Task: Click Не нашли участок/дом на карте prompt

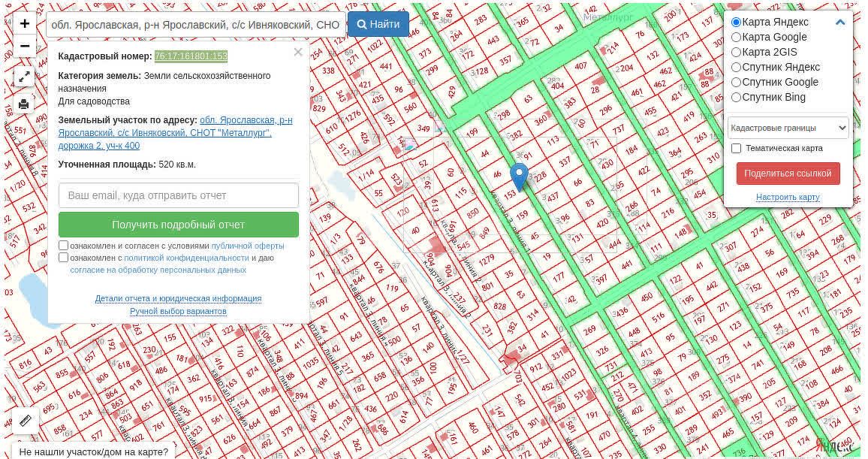Action: tap(94, 451)
